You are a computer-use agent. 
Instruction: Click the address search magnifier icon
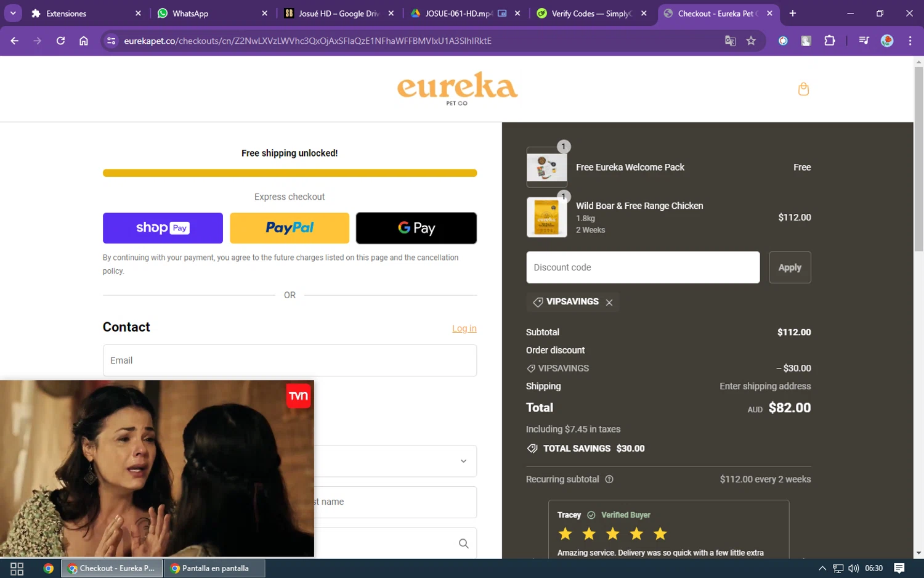[x=463, y=543]
